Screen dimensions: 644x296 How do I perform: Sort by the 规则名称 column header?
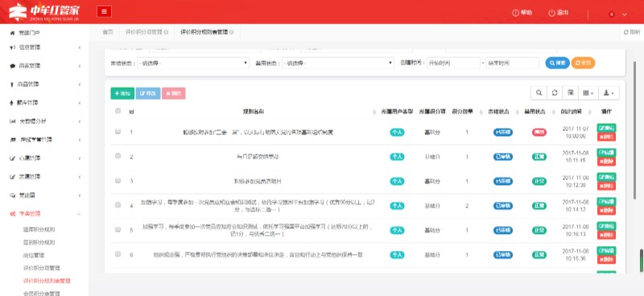(x=254, y=112)
